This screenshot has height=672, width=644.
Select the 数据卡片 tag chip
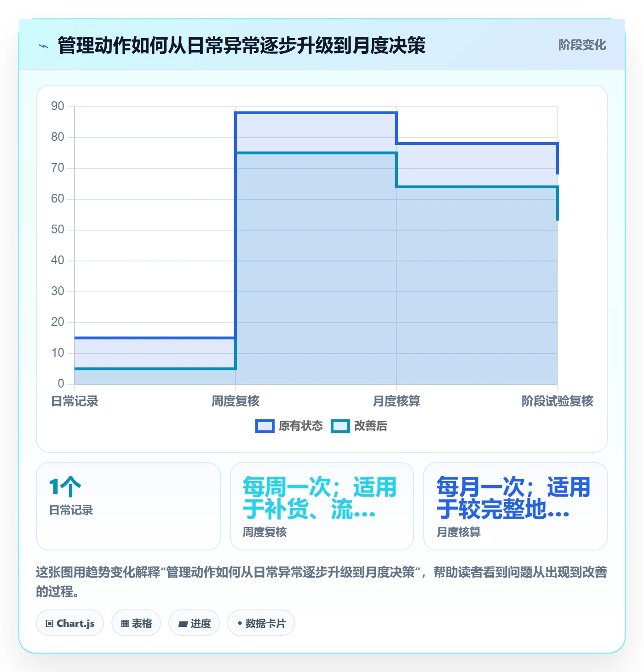coord(261,623)
